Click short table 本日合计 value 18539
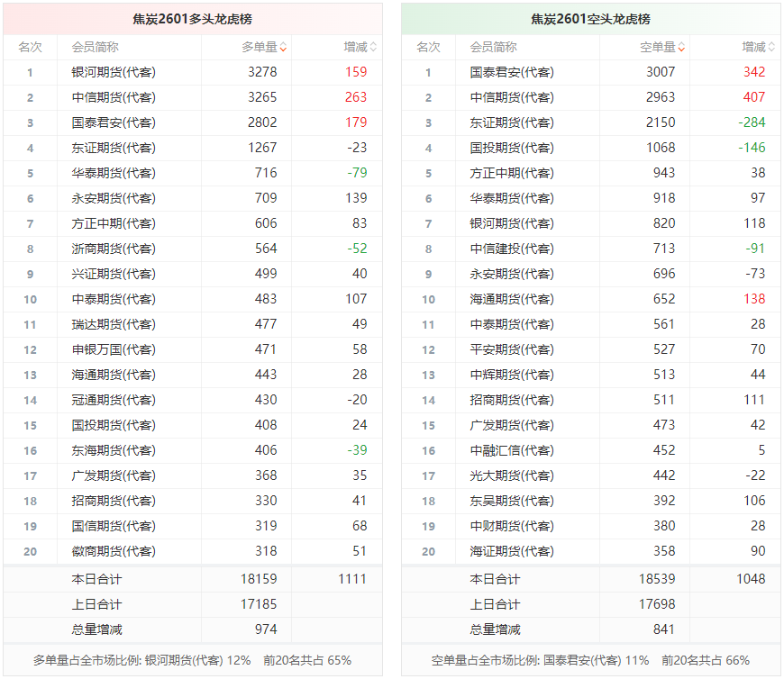Image resolution: width=784 pixels, height=679 pixels. (657, 579)
